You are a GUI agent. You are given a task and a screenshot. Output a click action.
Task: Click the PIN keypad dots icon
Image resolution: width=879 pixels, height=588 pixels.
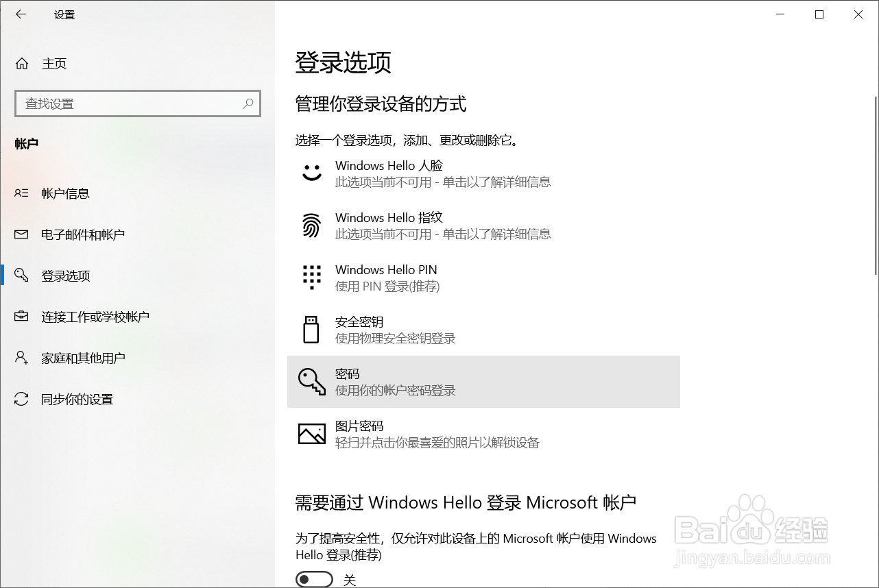pos(311,277)
